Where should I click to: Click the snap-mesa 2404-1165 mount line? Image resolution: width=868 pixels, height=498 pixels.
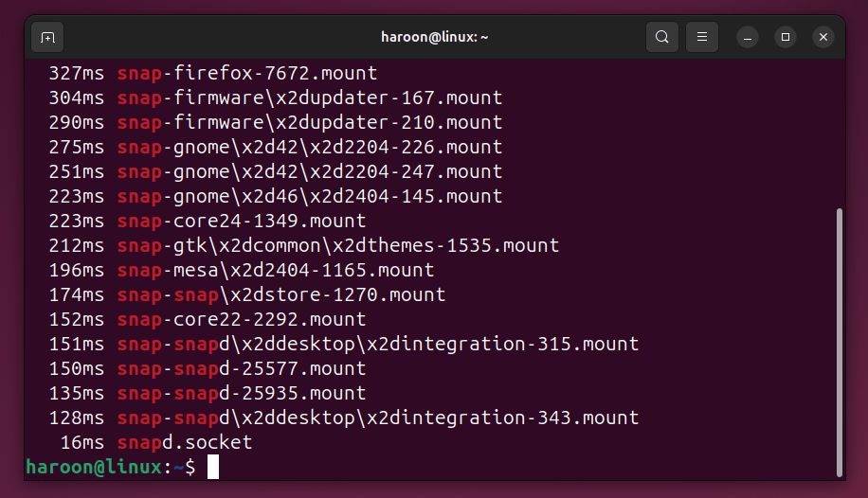click(x=276, y=270)
